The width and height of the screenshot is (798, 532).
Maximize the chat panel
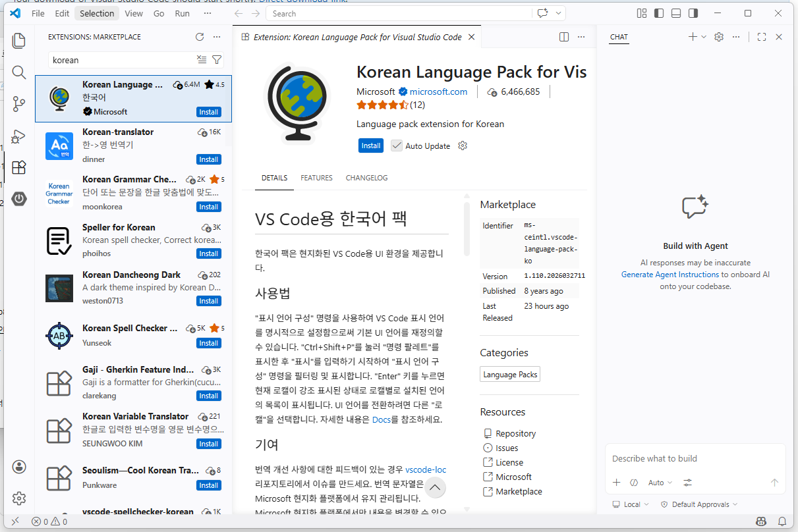pos(762,37)
